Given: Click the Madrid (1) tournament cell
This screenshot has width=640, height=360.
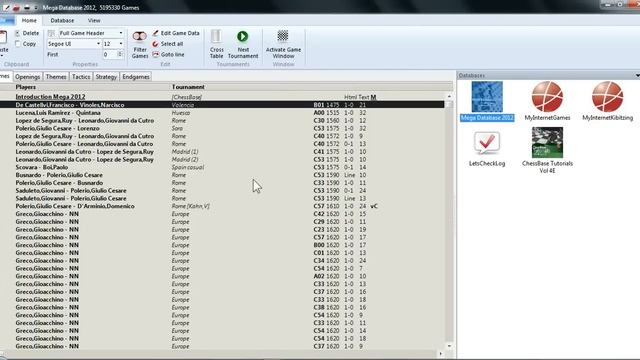Looking at the screenshot, I should pos(185,152).
